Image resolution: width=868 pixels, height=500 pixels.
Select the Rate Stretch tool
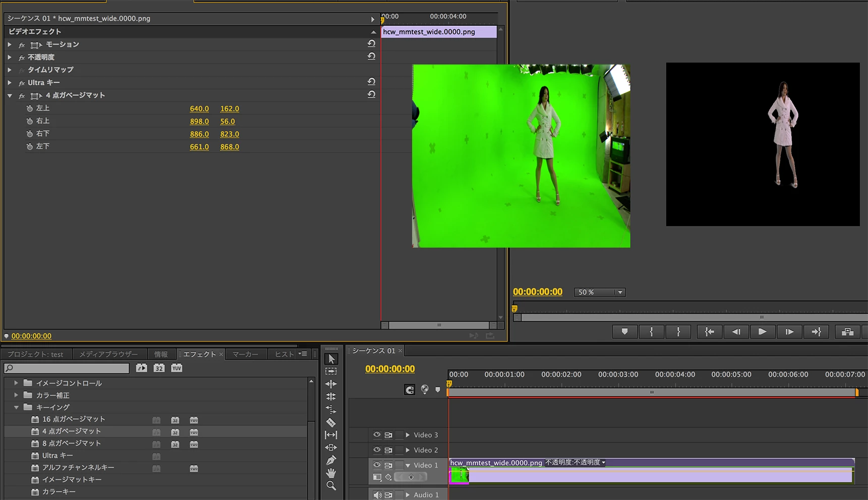tap(331, 409)
